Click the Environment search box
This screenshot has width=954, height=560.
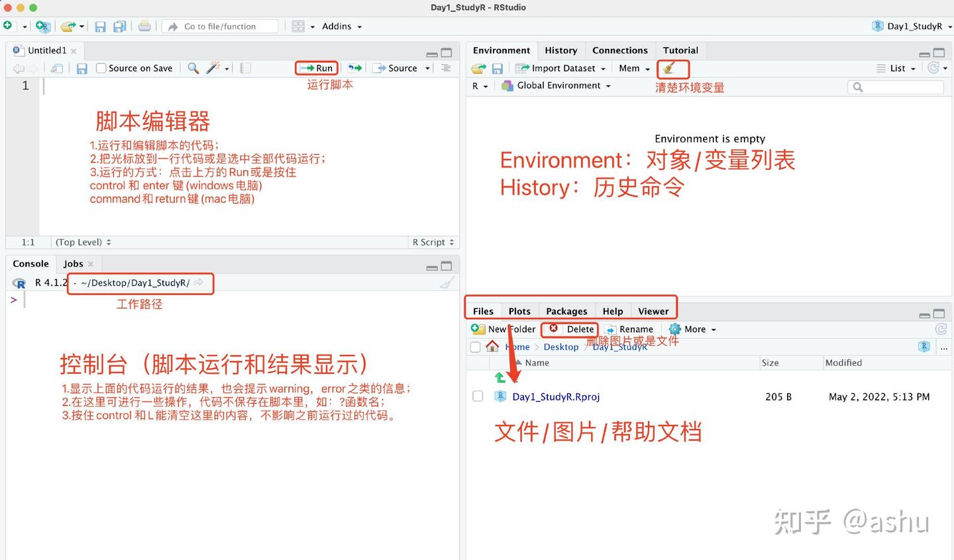coord(896,87)
